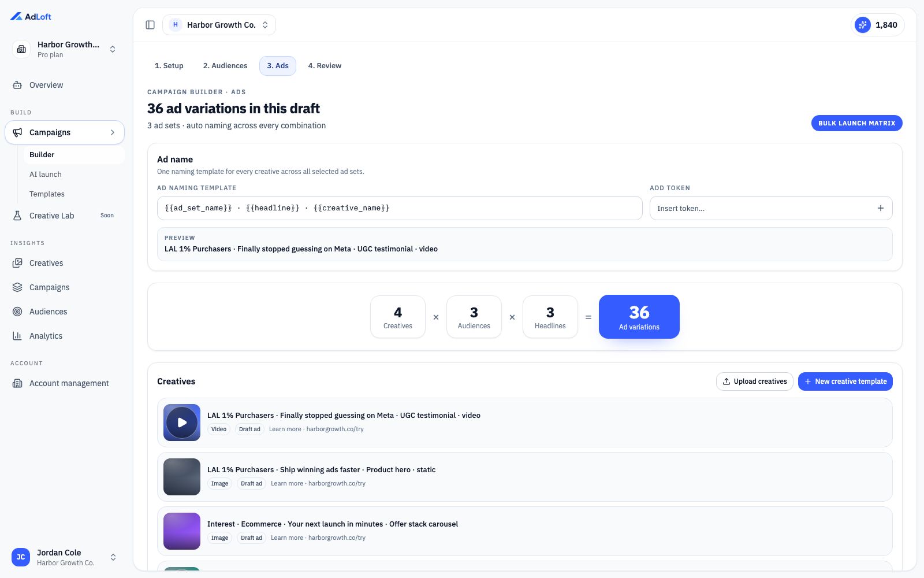The height and width of the screenshot is (578, 924).
Task: Click the plus icon in Insert token
Action: [881, 208]
